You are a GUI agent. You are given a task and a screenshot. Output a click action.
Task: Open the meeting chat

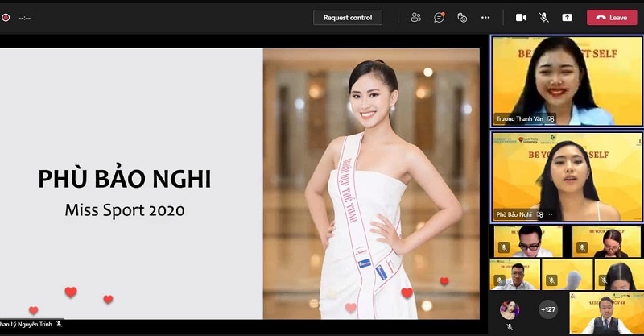click(x=440, y=17)
